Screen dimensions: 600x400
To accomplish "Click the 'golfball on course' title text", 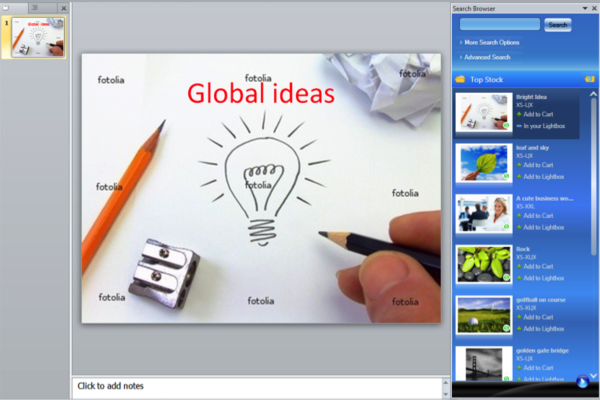I will click(x=540, y=300).
